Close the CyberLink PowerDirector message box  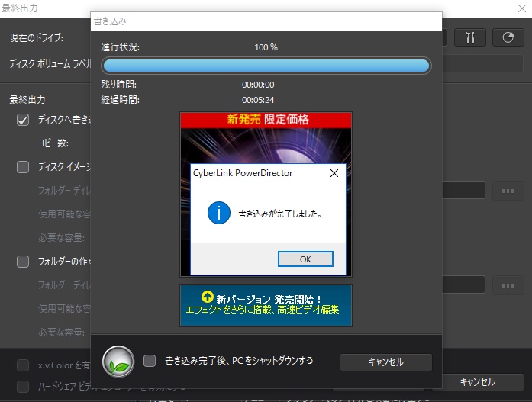pos(334,173)
